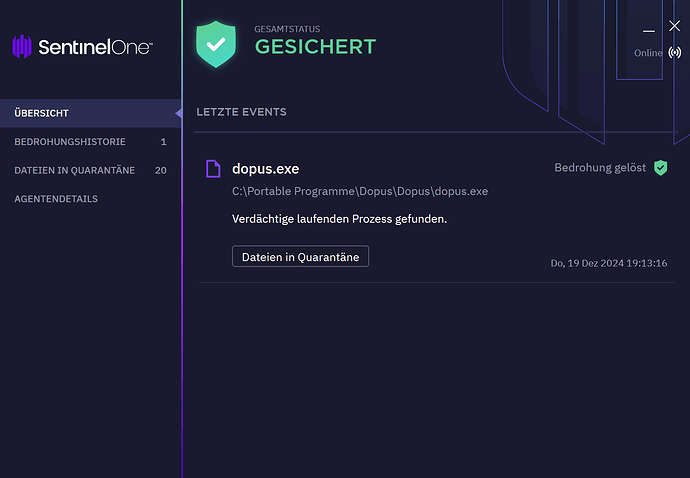Click the green secured shield icon
The width and height of the screenshot is (690, 478).
216,44
